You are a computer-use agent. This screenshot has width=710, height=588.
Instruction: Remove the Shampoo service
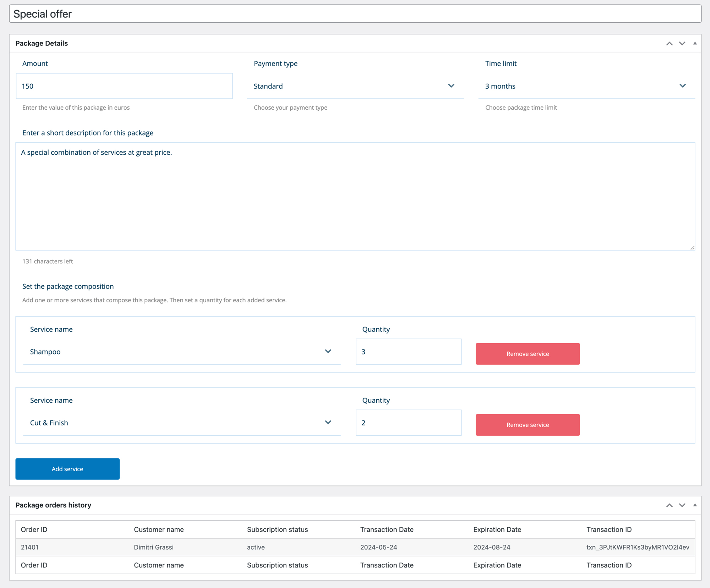click(528, 354)
